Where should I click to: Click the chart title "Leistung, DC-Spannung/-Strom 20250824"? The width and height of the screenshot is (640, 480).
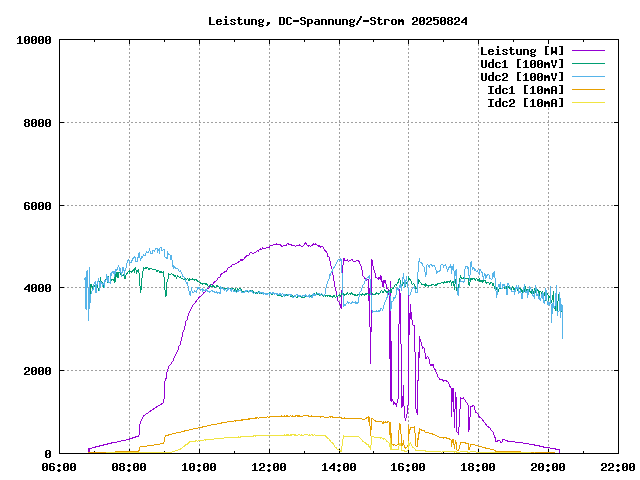click(x=337, y=20)
